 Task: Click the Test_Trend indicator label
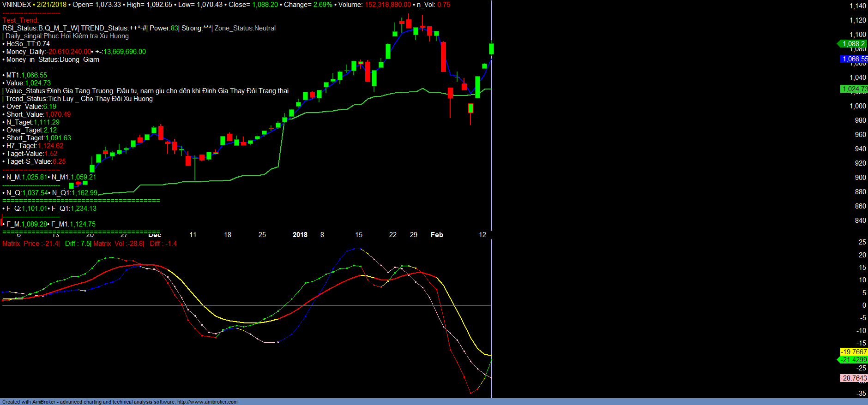[x=20, y=20]
